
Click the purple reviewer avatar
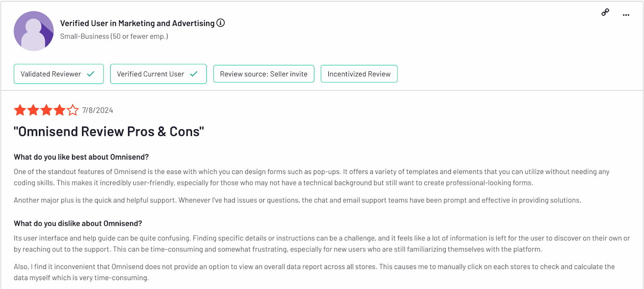pos(34,31)
